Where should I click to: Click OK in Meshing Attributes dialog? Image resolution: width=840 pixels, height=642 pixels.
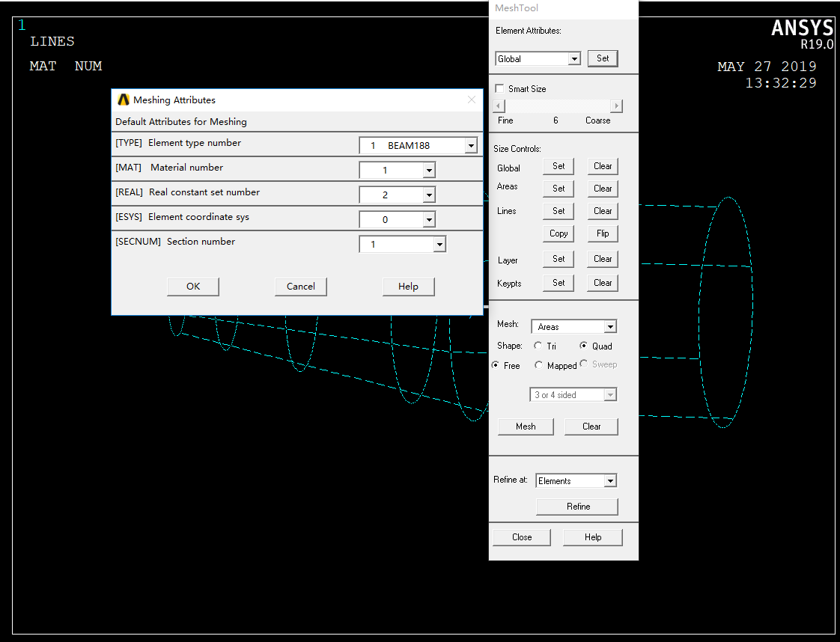[193, 287]
